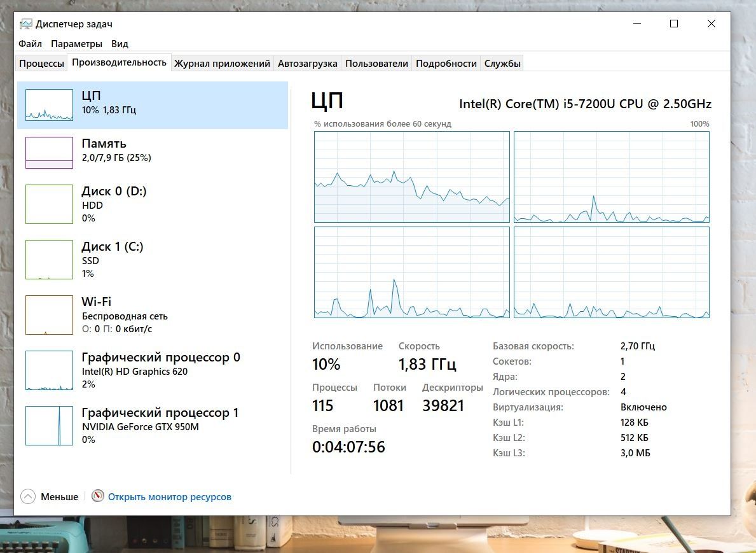Click the Диск 1 (C:) label

(x=113, y=246)
